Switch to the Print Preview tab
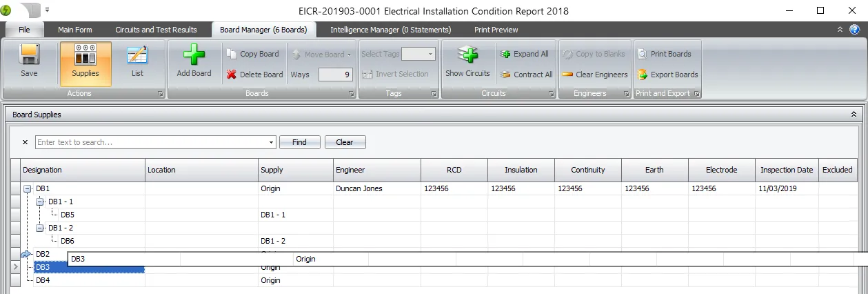 point(496,30)
